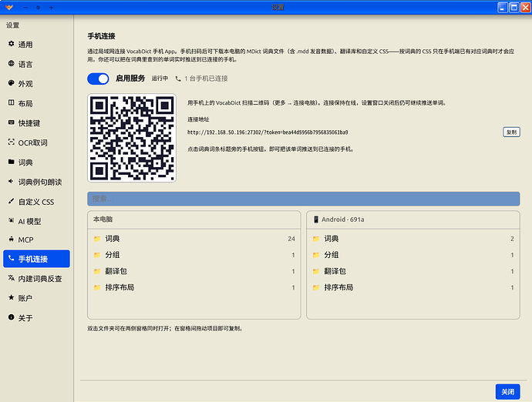Click the count 24 in 本电脑 词典 row
The image size is (532, 402).
291,239
